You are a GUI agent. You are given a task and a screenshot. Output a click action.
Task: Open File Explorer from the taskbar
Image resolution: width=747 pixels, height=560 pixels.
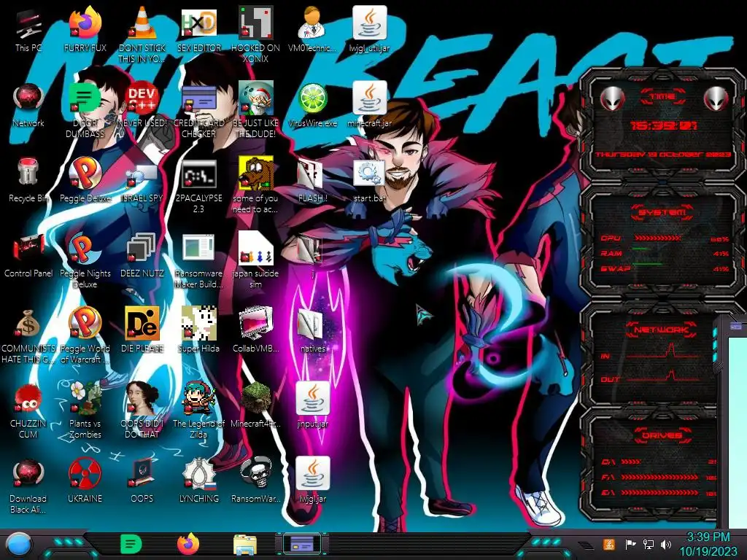[245, 545]
